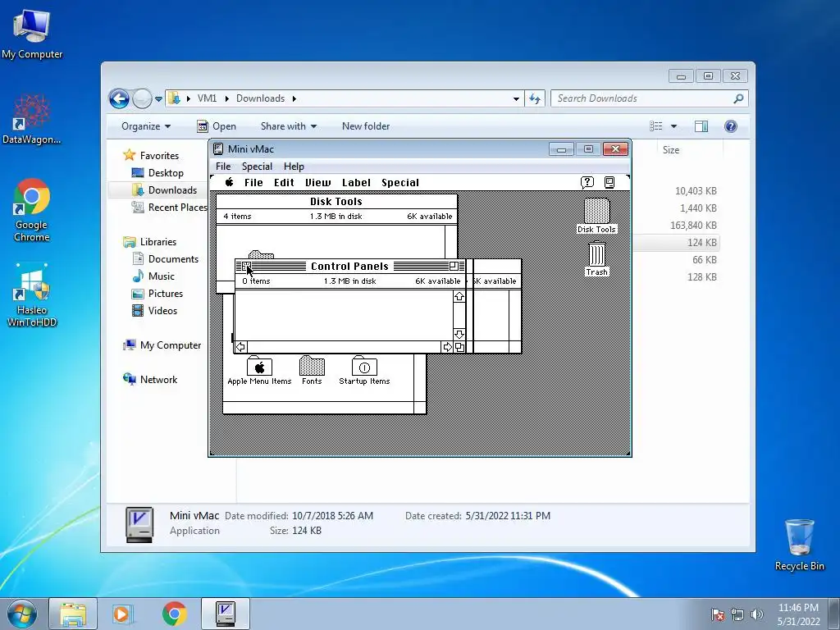The height and width of the screenshot is (630, 840).
Task: Click VM1 in the address breadcrumb
Action: [x=207, y=98]
